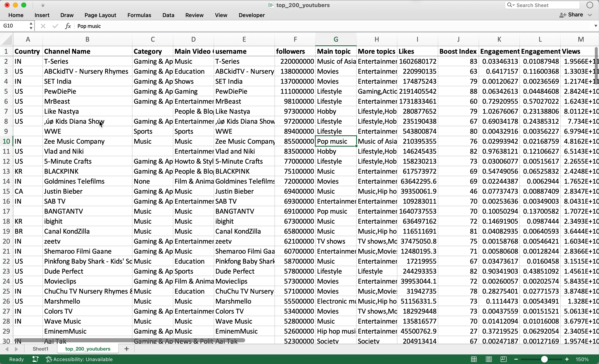Click the zoom out minus button
Screen dimensions: 599x364
click(516, 359)
